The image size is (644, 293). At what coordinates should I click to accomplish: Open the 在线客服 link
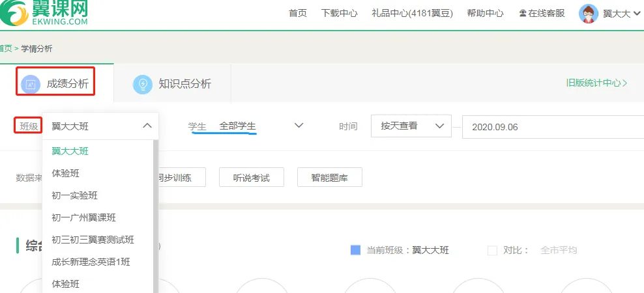click(542, 13)
